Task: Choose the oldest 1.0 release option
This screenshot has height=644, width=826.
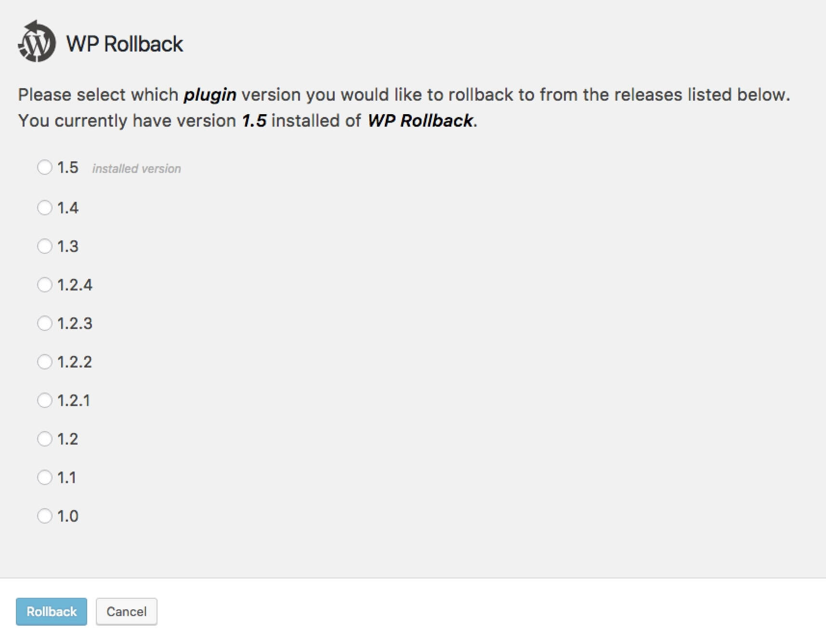Action: pos(44,516)
